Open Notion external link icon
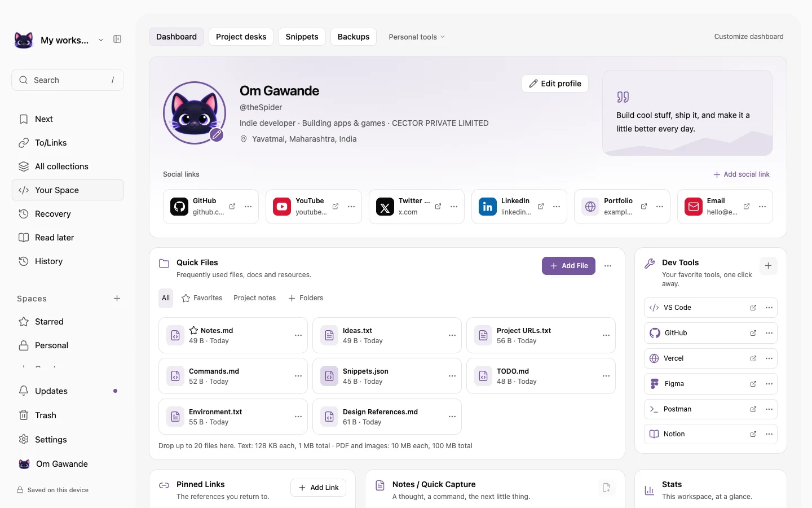 [753, 434]
